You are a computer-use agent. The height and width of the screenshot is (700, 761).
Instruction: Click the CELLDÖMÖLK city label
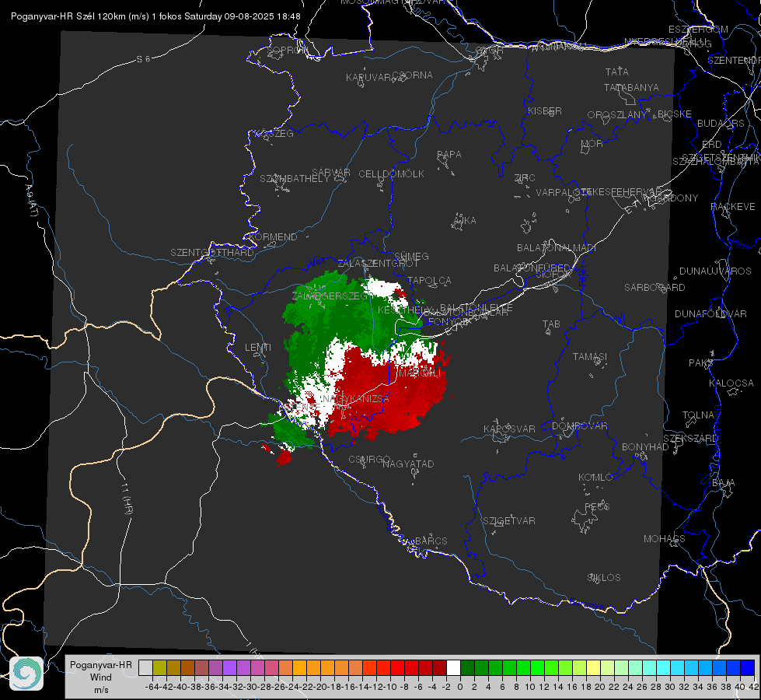391,174
